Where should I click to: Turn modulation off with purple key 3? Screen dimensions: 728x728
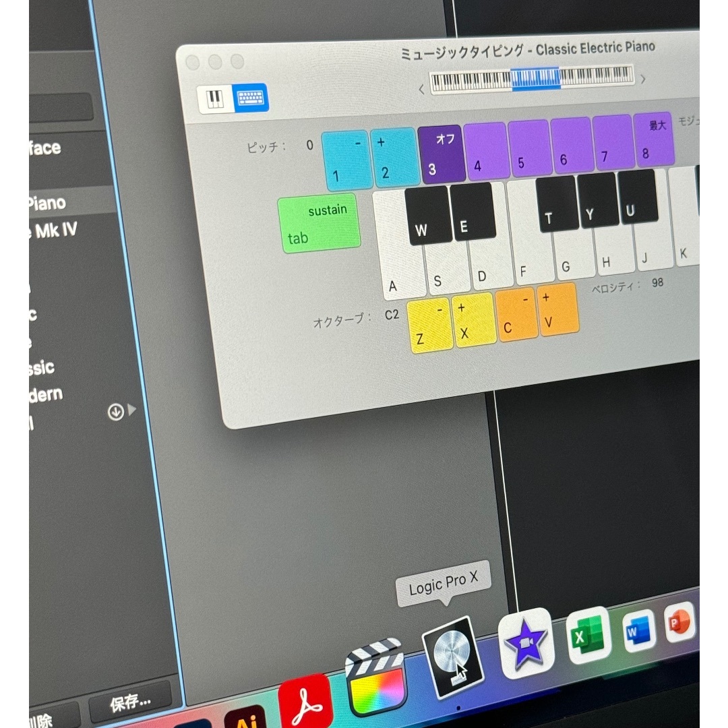pos(442,155)
